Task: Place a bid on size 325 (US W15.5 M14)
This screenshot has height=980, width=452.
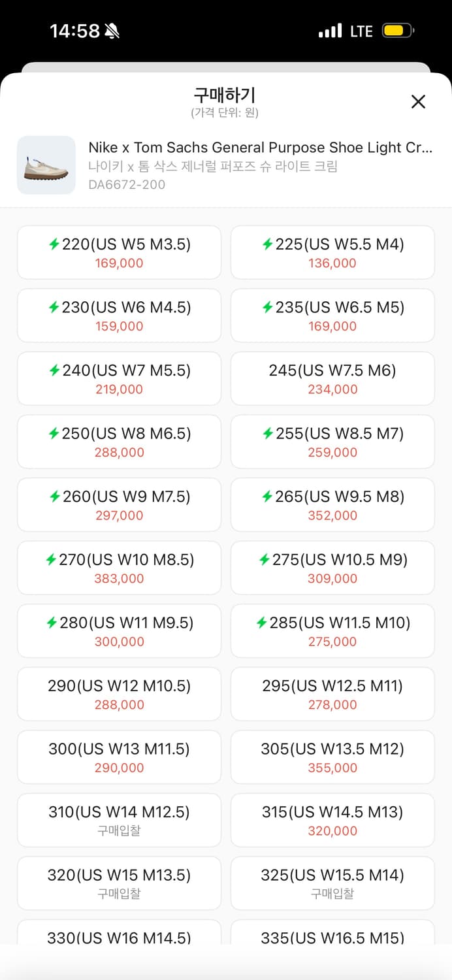Action: pyautogui.click(x=332, y=883)
